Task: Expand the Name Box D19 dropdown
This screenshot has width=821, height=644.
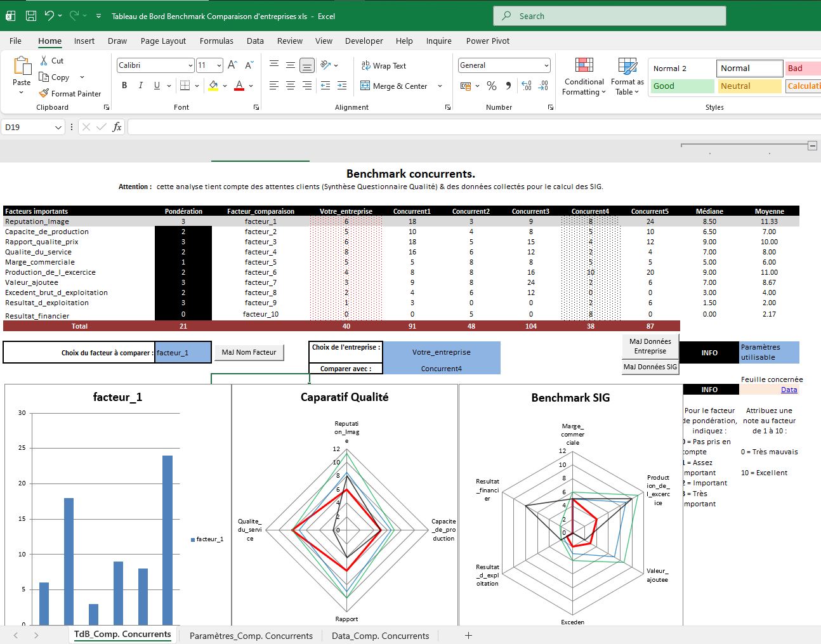Action: click(58, 128)
